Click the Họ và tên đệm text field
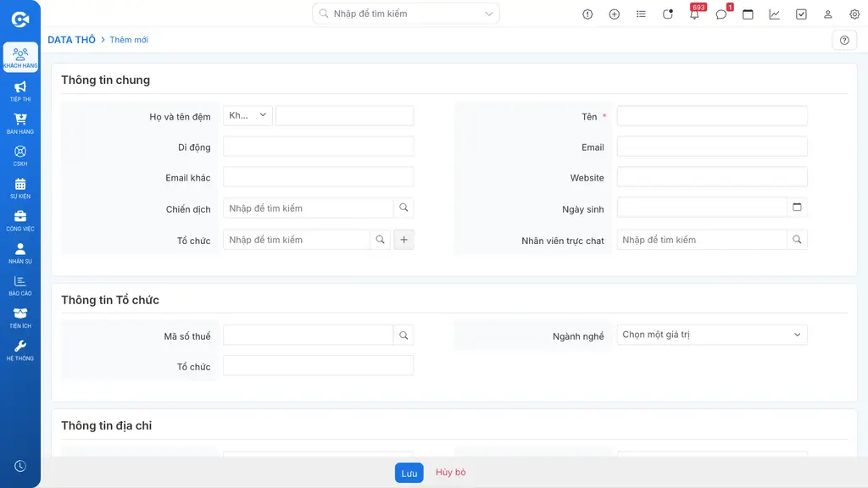The height and width of the screenshot is (488, 868). pos(344,116)
